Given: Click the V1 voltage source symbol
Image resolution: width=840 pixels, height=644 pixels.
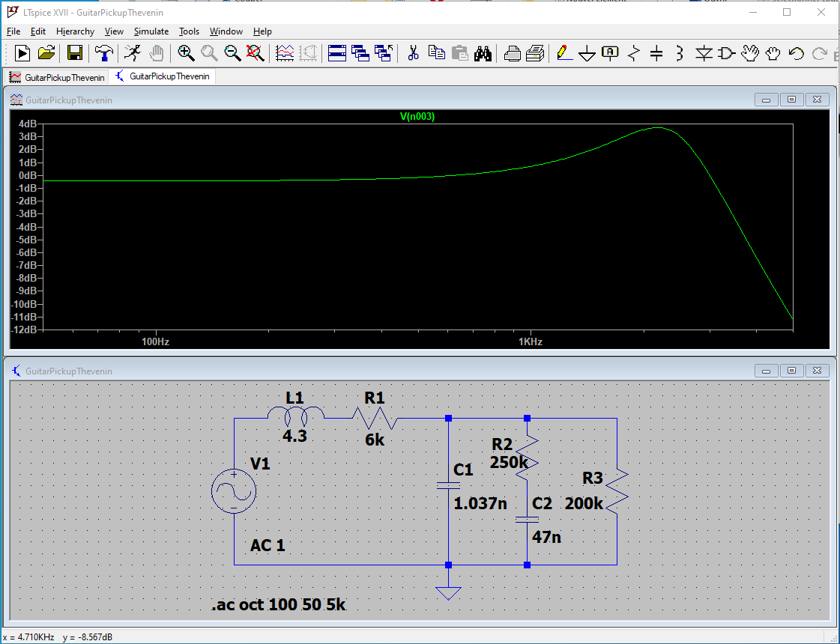Looking at the screenshot, I should (x=234, y=492).
